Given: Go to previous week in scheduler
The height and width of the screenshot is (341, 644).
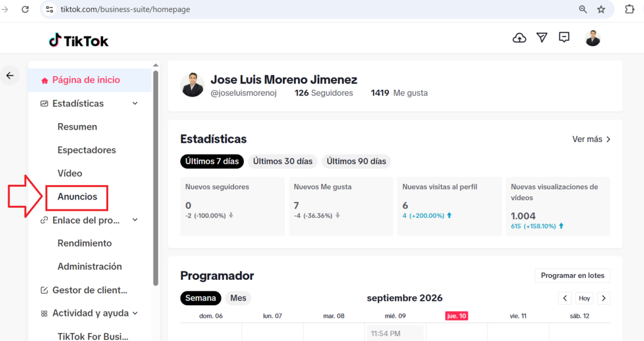Looking at the screenshot, I should coord(565,298).
